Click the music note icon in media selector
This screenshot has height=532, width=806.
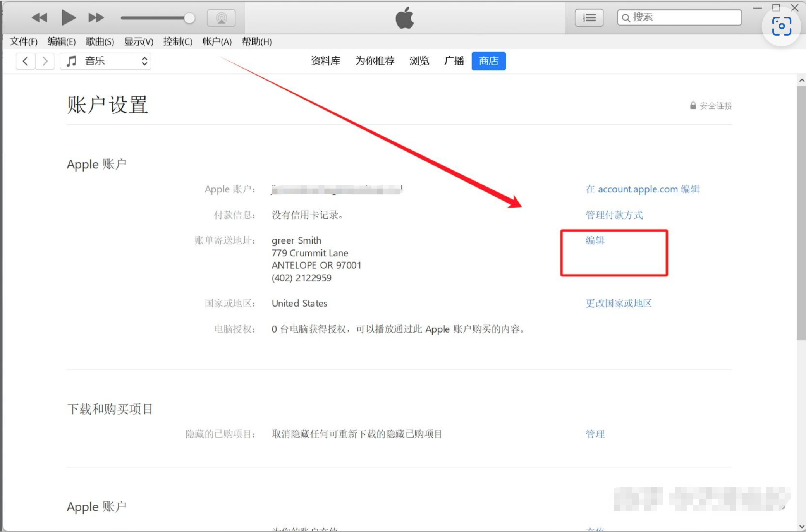tap(71, 61)
